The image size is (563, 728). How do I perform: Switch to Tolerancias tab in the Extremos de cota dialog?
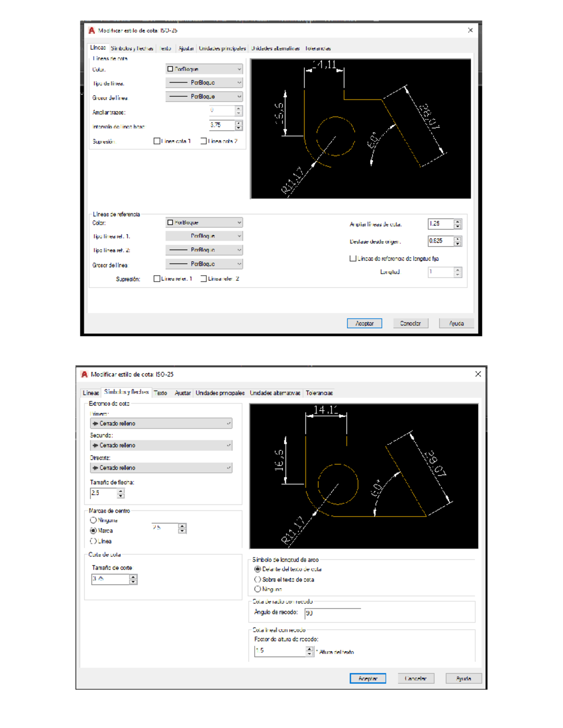point(319,393)
